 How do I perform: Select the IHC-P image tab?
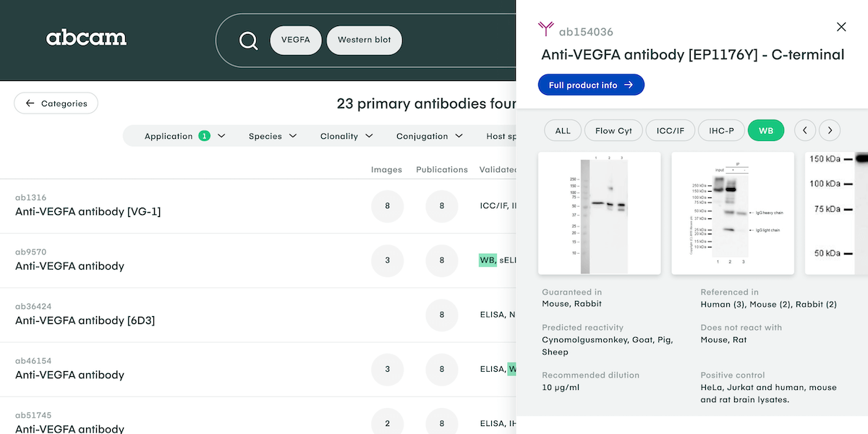click(x=721, y=130)
